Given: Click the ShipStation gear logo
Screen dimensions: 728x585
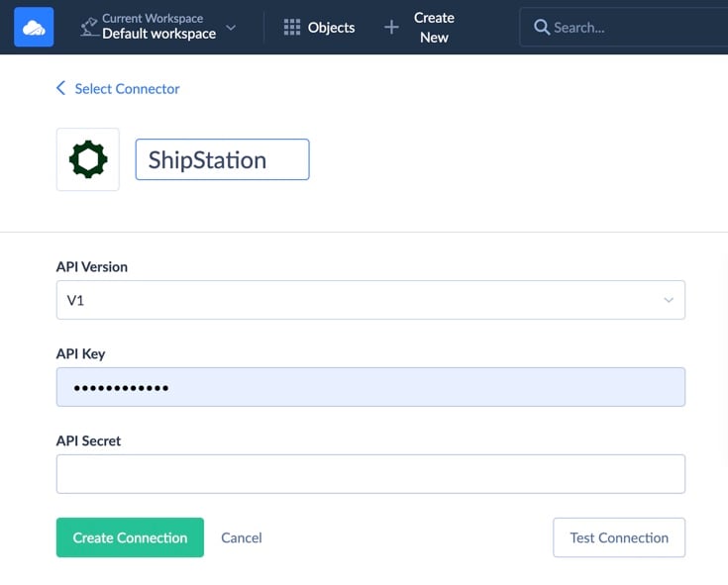Looking at the screenshot, I should pyautogui.click(x=88, y=159).
